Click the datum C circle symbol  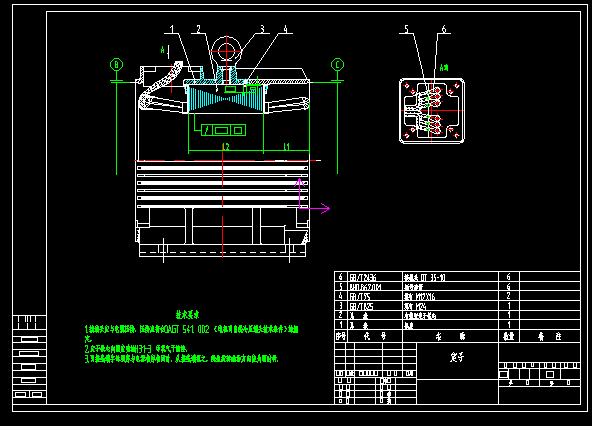pyautogui.click(x=338, y=65)
